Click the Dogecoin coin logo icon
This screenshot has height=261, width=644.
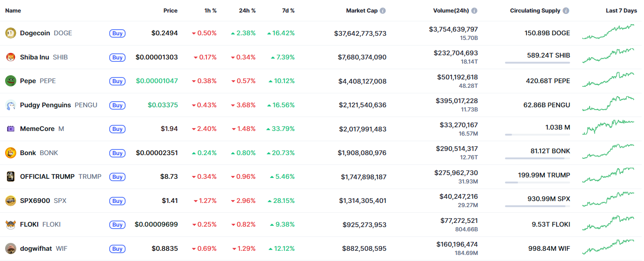[x=10, y=33]
